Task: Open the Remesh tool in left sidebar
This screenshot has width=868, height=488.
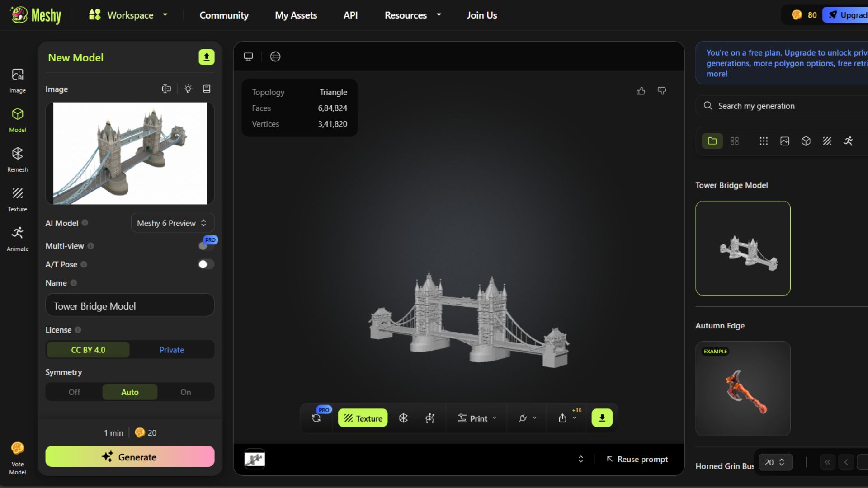Action: (18, 159)
